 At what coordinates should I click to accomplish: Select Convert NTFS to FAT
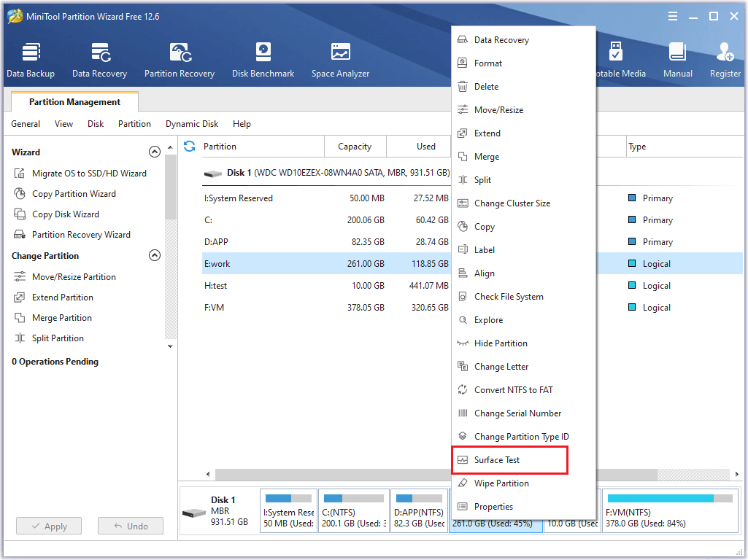523,390
